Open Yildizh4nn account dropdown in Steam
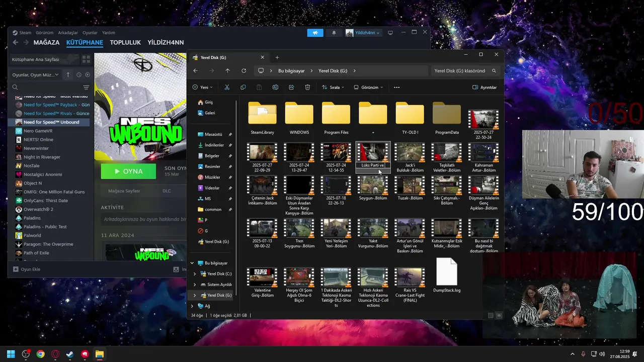The image size is (644, 362). [363, 33]
